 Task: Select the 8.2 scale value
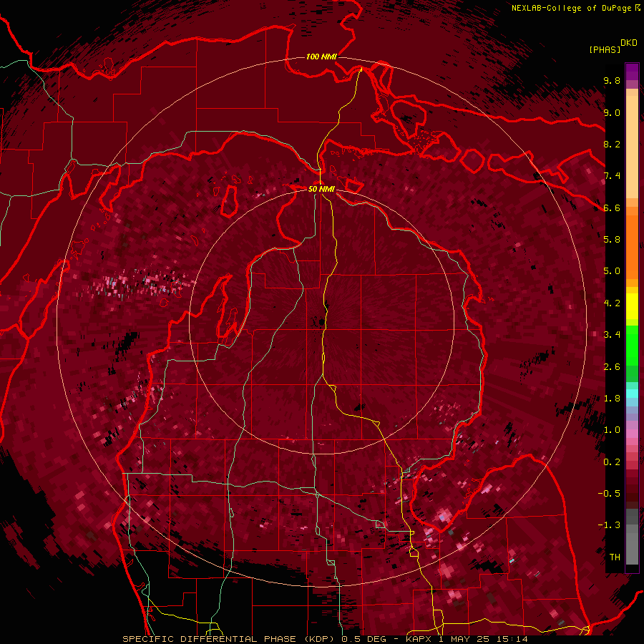612,145
